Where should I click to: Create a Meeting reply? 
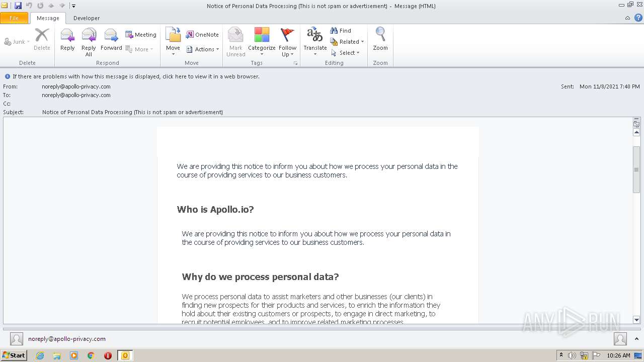tap(141, 35)
